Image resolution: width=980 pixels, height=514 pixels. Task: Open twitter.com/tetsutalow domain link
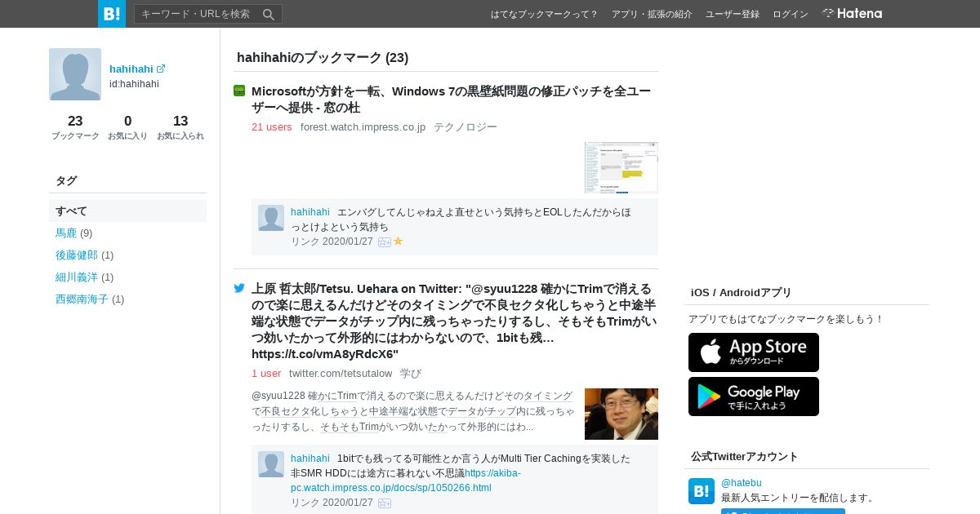click(x=341, y=373)
